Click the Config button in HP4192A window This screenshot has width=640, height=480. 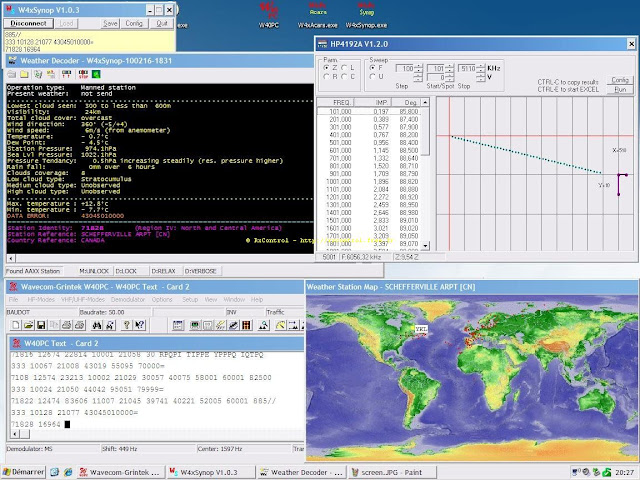click(x=620, y=80)
